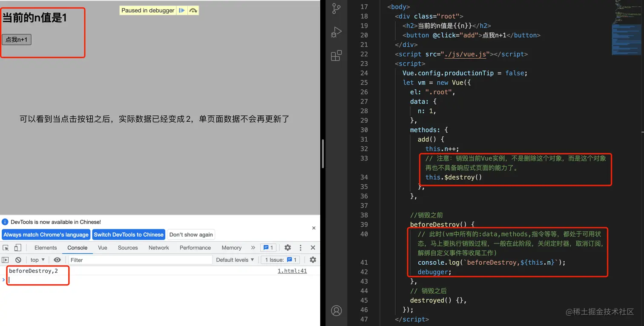This screenshot has width=644, height=326.
Task: Toggle the device toolbar in DevTools
Action: coord(18,248)
